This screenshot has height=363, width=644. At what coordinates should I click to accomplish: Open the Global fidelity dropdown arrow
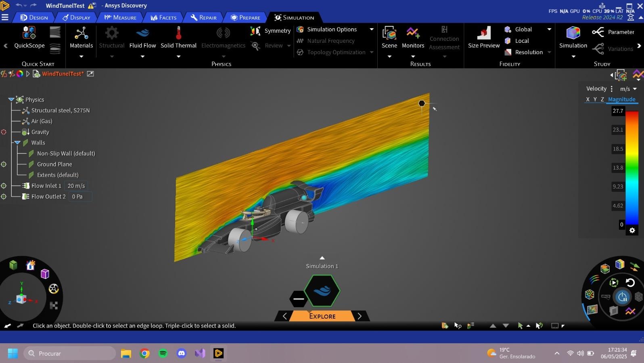(x=549, y=29)
